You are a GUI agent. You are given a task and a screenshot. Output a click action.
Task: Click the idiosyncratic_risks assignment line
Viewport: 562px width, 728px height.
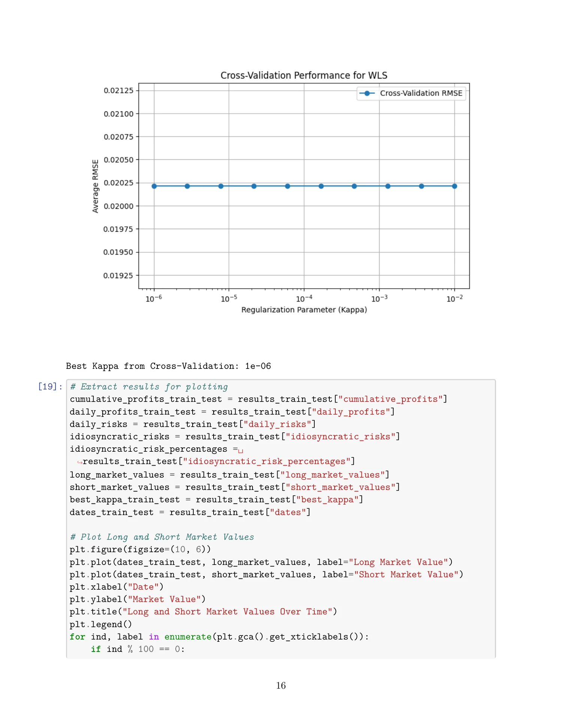[x=235, y=437]
